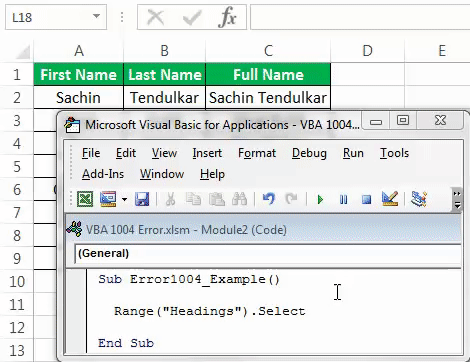Click the 'End Sub' code line

coord(126,343)
